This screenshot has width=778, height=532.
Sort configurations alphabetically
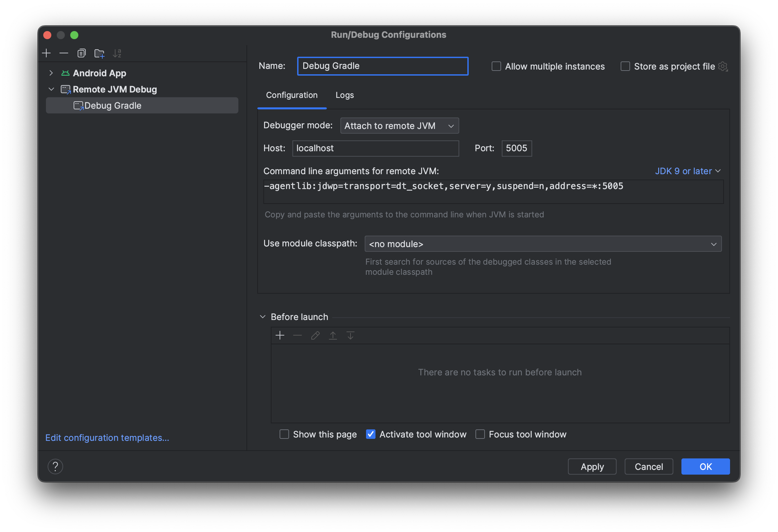click(118, 53)
